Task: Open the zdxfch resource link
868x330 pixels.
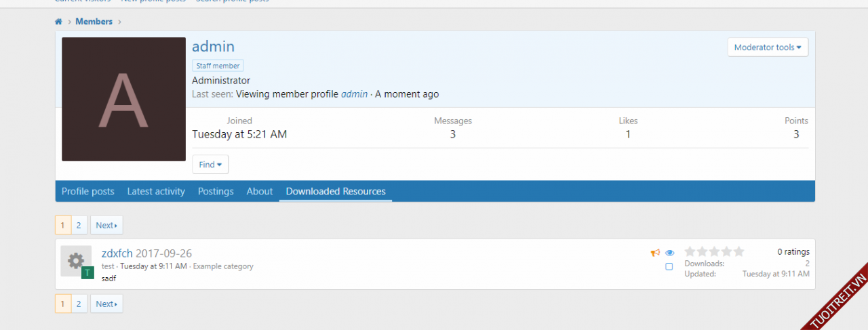Action: coord(117,253)
